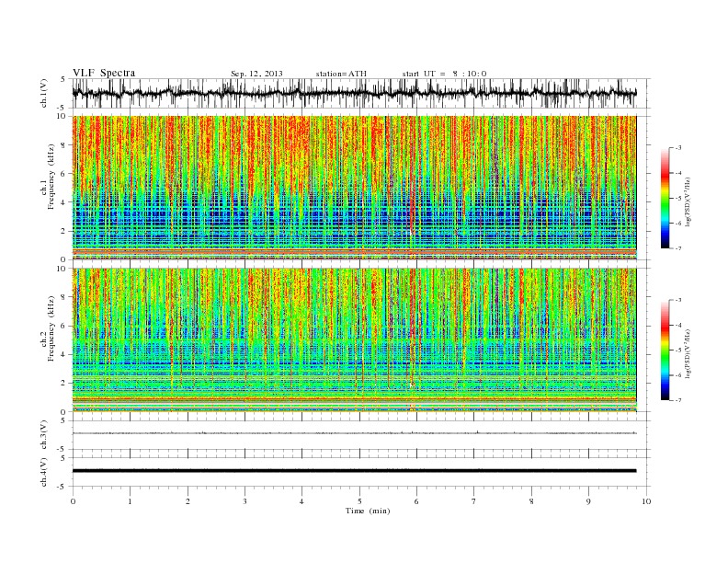The height and width of the screenshot is (563, 728).
Task: Click the "3" tick on the time axis
Action: click(x=245, y=501)
